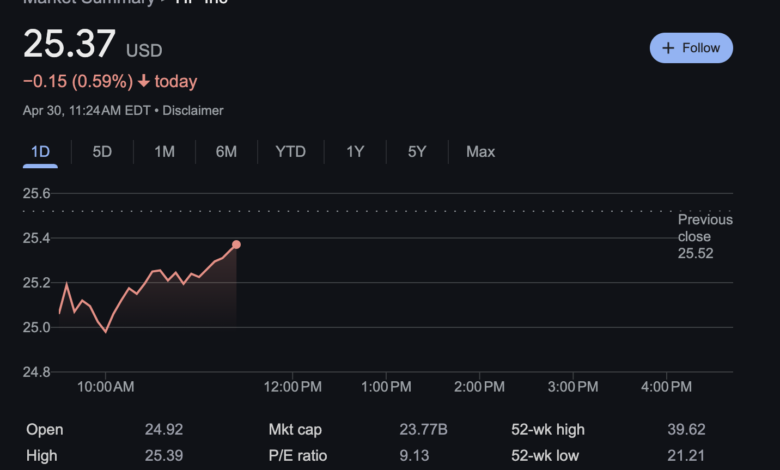Open the Disclaimer link
This screenshot has width=780, height=470.
[193, 110]
